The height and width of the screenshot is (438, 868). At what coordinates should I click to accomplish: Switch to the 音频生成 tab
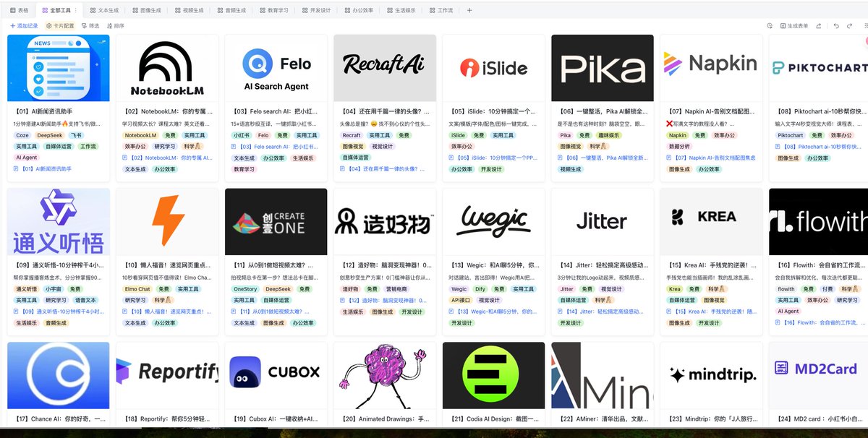pyautogui.click(x=231, y=11)
